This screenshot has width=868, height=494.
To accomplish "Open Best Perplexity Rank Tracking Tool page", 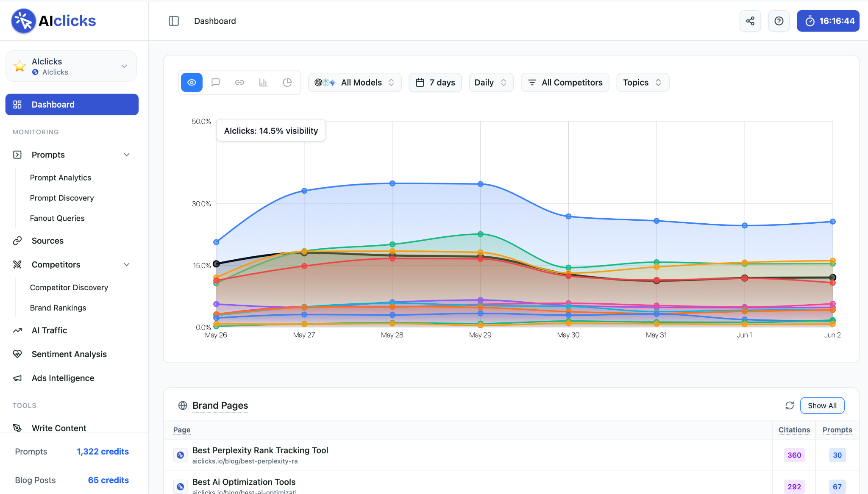I will (260, 450).
